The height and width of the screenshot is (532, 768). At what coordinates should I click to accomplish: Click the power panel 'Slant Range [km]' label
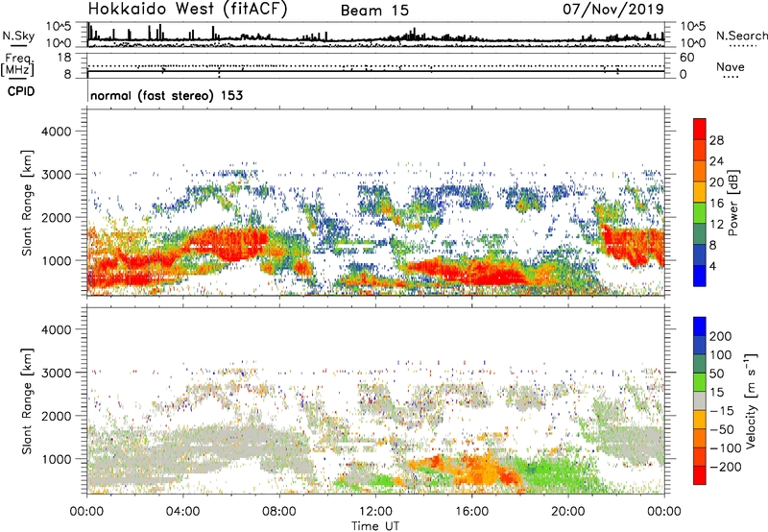point(27,203)
